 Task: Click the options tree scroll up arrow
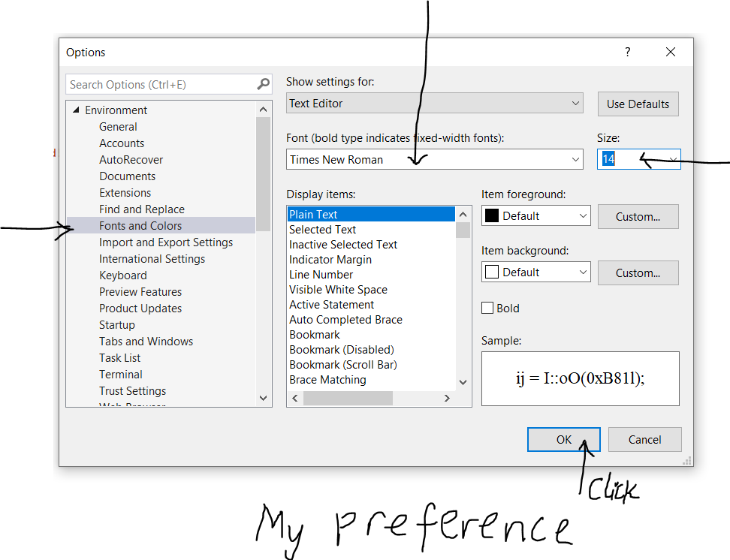pos(263,110)
